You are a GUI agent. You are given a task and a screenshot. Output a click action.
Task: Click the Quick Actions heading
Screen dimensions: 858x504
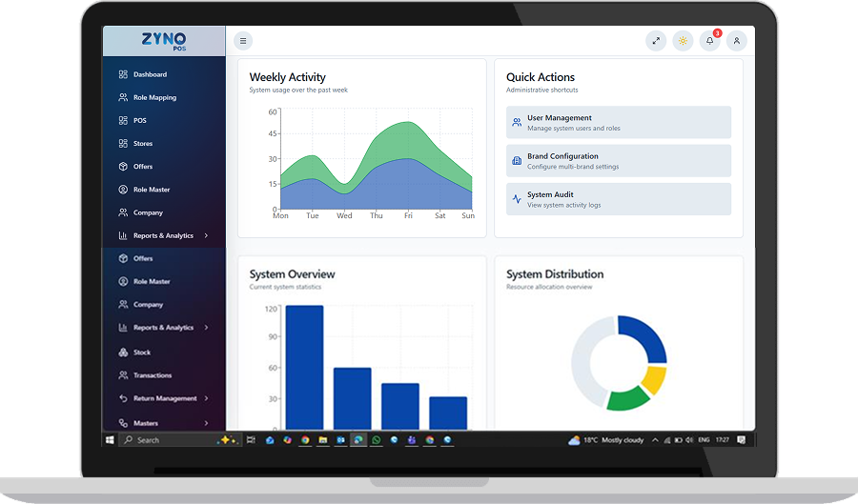[541, 77]
